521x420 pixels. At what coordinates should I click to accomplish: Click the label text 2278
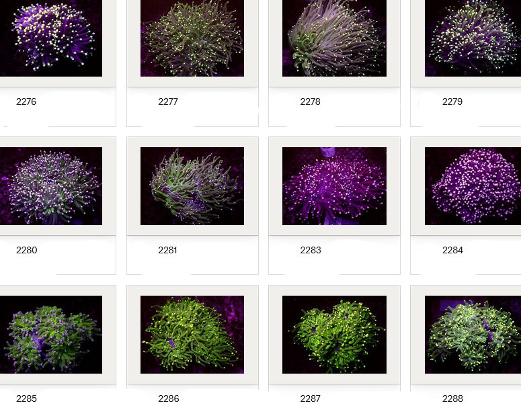coord(311,101)
